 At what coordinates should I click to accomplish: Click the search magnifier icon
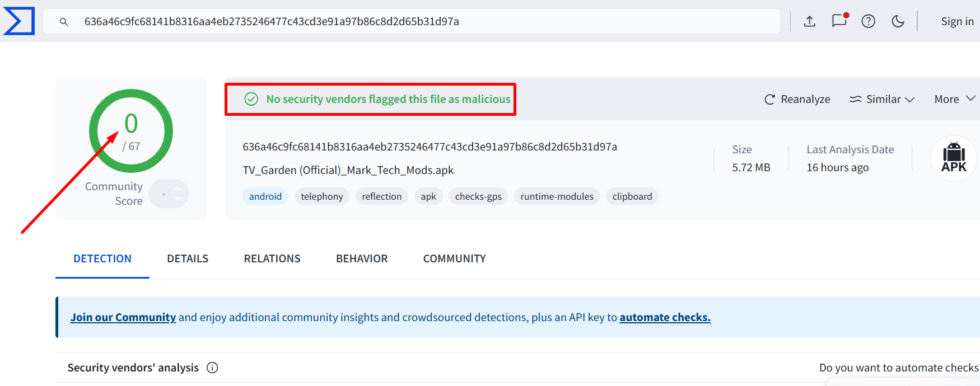64,22
